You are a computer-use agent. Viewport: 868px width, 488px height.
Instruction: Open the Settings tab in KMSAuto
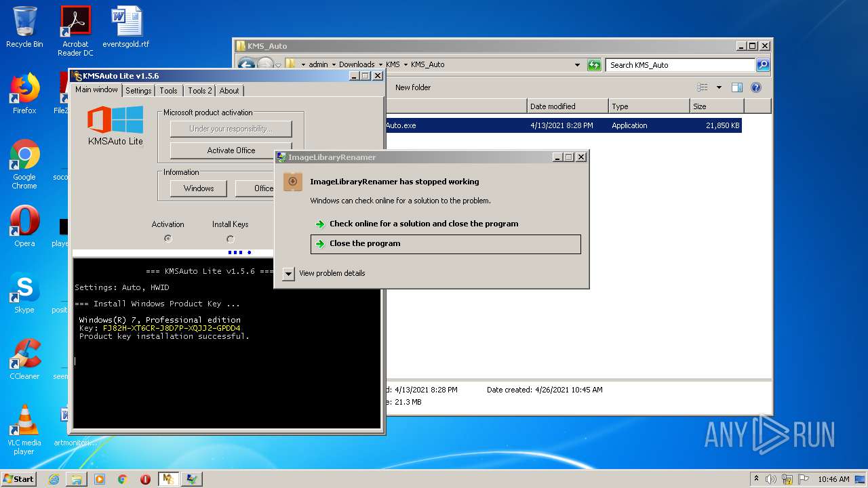138,91
